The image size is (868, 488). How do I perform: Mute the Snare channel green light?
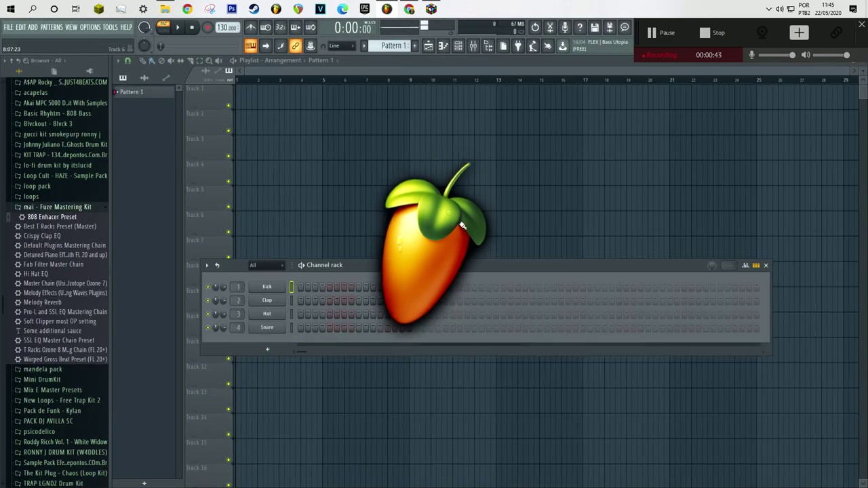208,327
